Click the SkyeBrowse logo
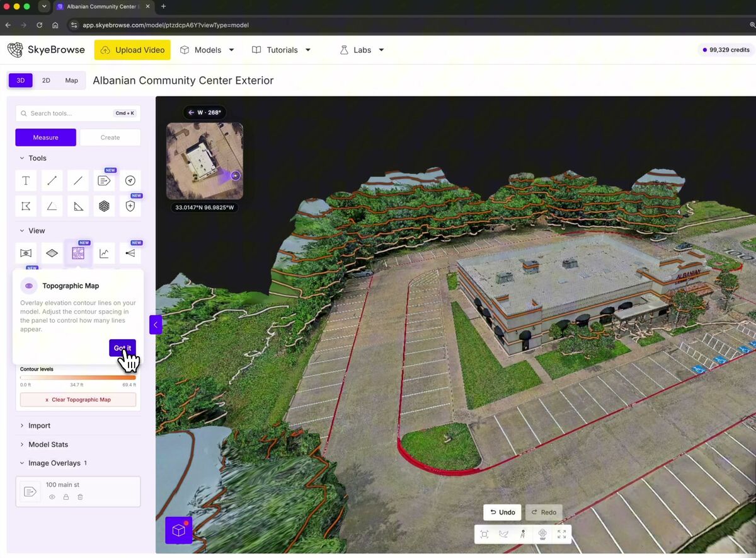The image size is (756, 558). [46, 50]
